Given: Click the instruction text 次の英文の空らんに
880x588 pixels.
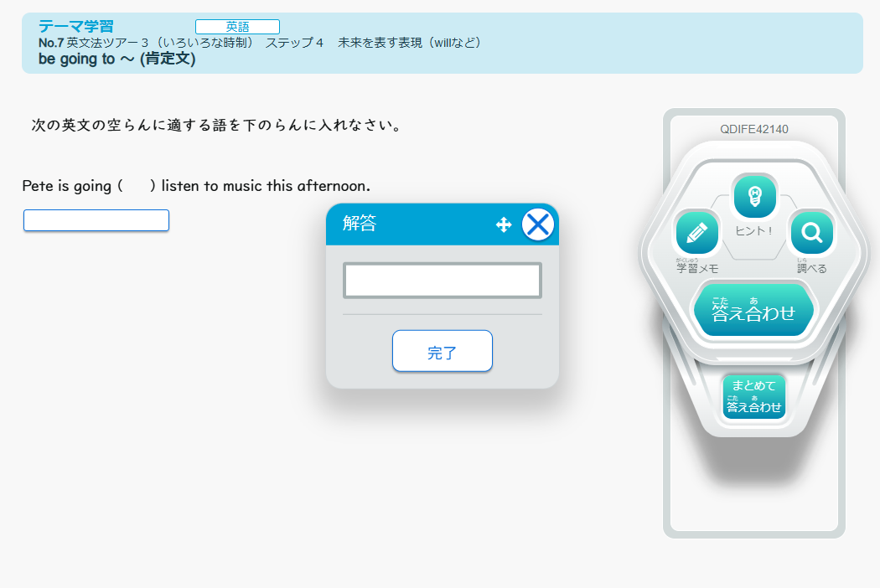Looking at the screenshot, I should (x=216, y=126).
